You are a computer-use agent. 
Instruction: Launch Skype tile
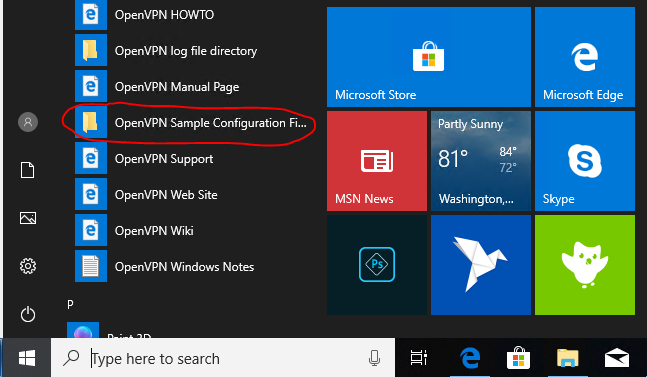point(585,161)
